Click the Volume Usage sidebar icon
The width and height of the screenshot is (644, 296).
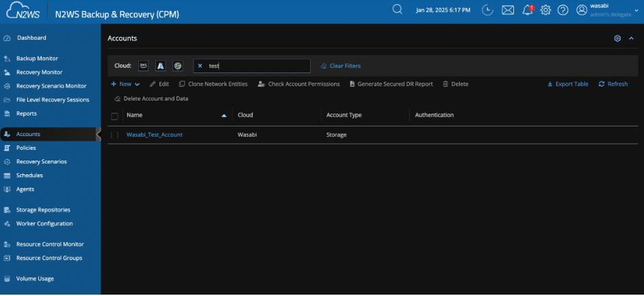point(7,279)
